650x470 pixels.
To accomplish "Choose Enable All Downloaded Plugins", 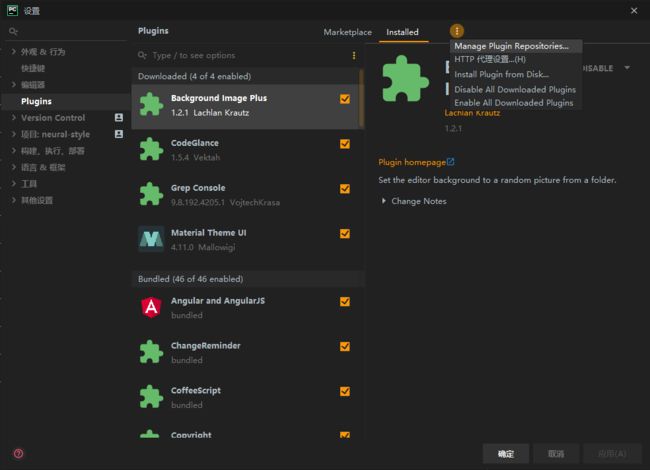I will 516,103.
